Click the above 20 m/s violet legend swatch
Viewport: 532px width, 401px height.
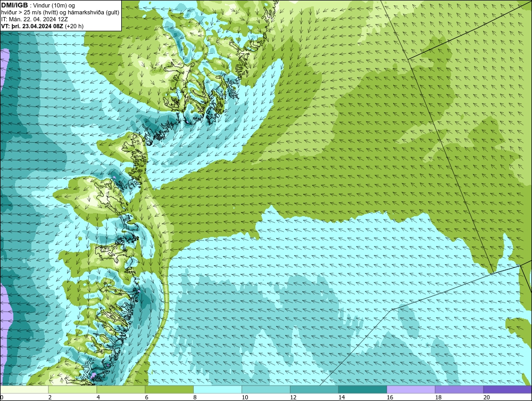pos(508,389)
